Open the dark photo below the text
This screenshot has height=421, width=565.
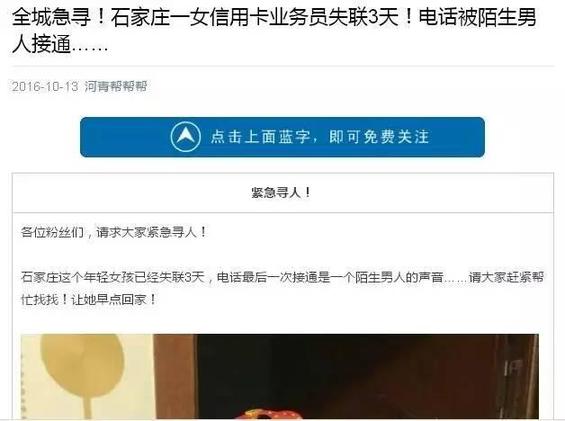280,376
